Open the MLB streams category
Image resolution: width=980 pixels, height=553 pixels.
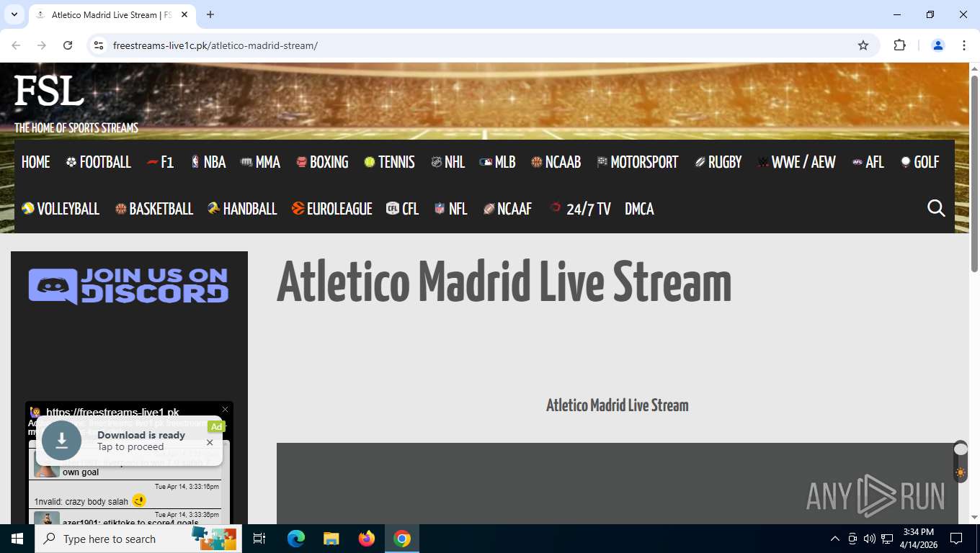click(498, 162)
